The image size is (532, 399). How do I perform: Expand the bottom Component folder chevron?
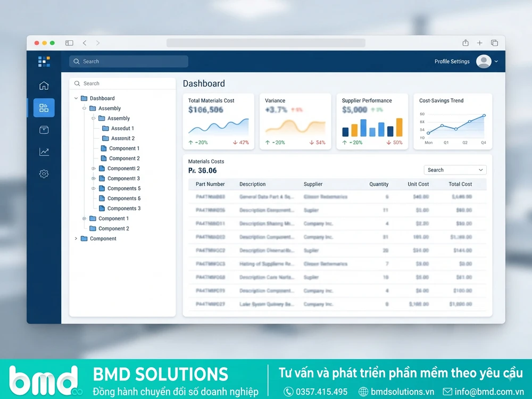click(76, 238)
